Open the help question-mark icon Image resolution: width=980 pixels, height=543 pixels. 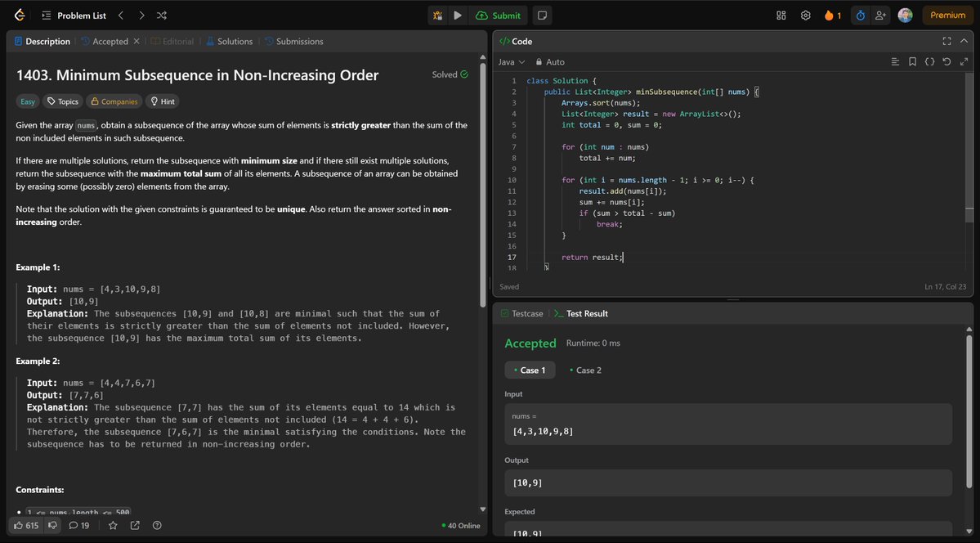point(157,526)
